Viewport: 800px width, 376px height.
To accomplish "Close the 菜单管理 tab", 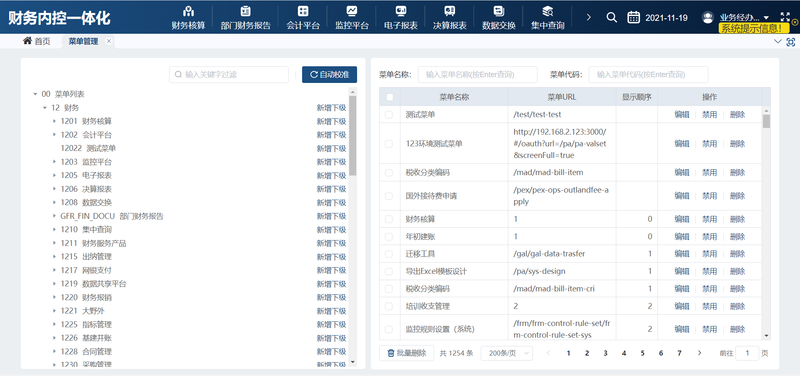I will coord(109,41).
